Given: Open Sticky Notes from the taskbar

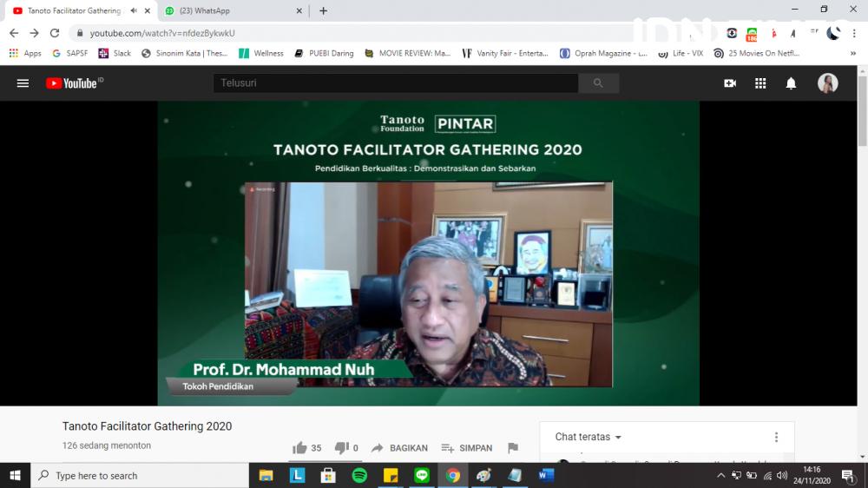Looking at the screenshot, I should (391, 475).
